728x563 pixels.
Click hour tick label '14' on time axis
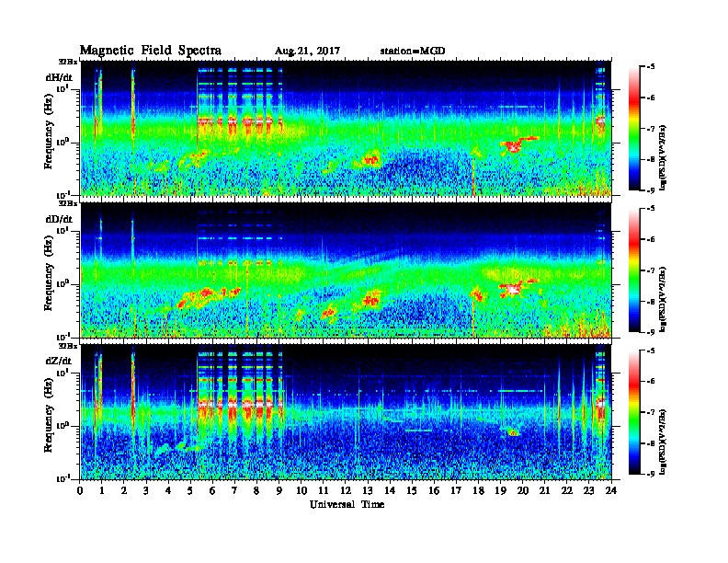(390, 490)
